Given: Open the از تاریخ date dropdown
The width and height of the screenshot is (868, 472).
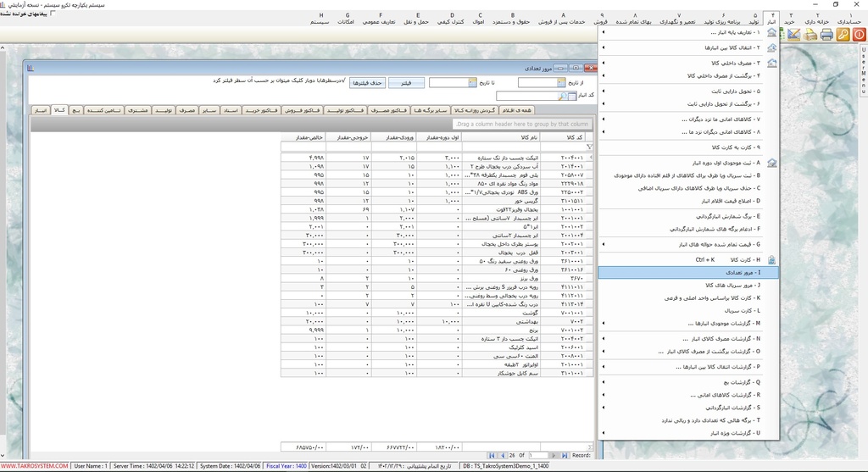Looking at the screenshot, I should pyautogui.click(x=562, y=83).
